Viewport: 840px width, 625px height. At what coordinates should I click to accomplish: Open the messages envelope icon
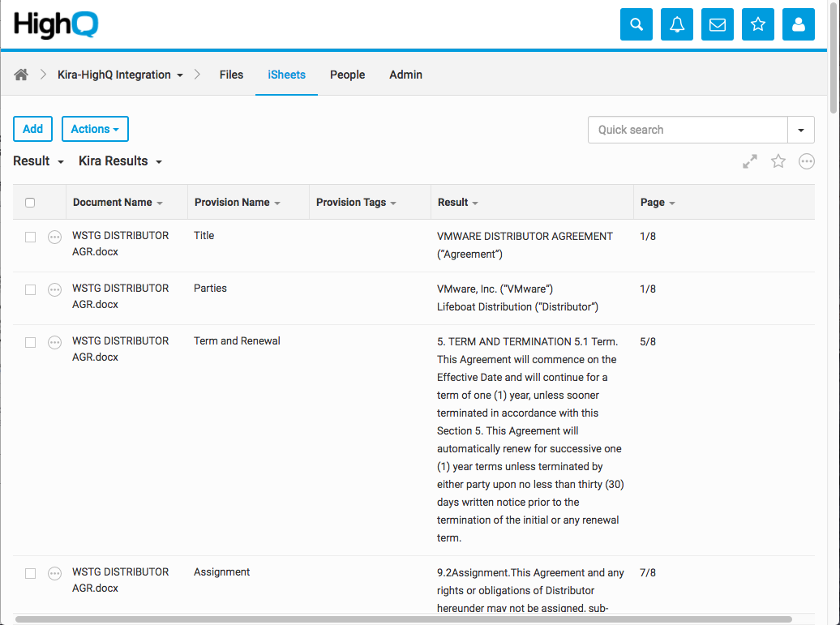tap(718, 24)
